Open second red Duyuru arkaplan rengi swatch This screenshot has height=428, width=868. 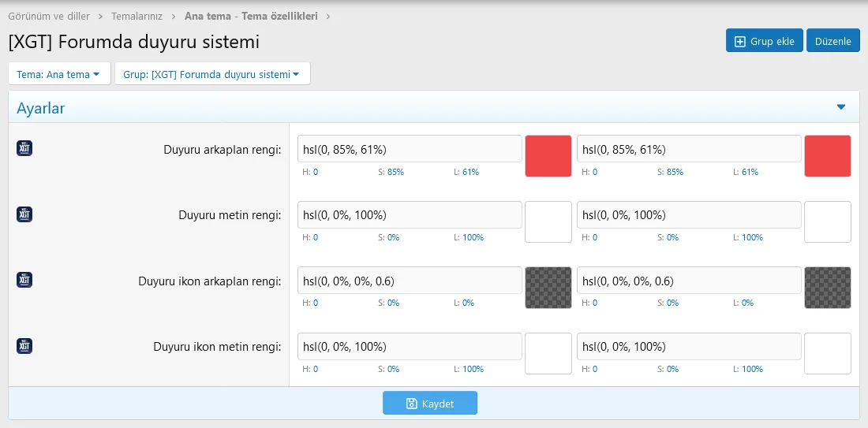827,156
